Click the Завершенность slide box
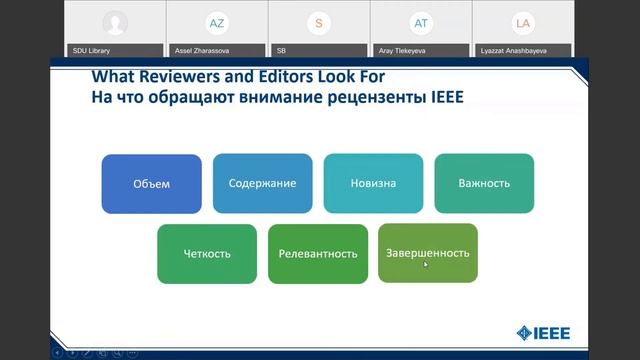The width and height of the screenshot is (640, 360). (x=428, y=253)
